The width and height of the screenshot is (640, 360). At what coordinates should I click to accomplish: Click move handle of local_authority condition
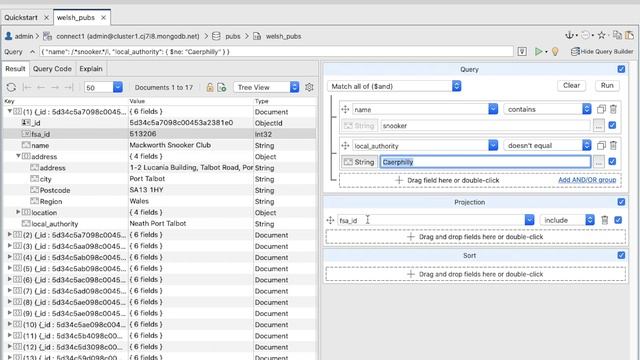coord(345,146)
